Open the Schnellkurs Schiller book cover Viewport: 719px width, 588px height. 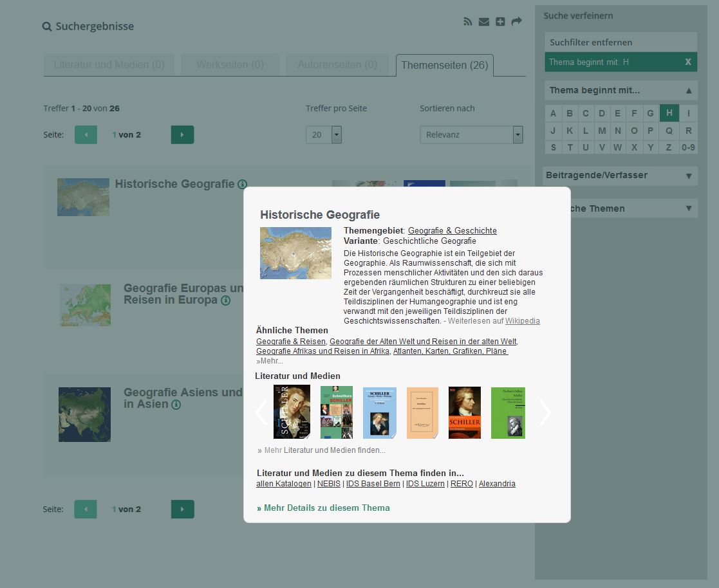pyautogui.click(x=337, y=412)
